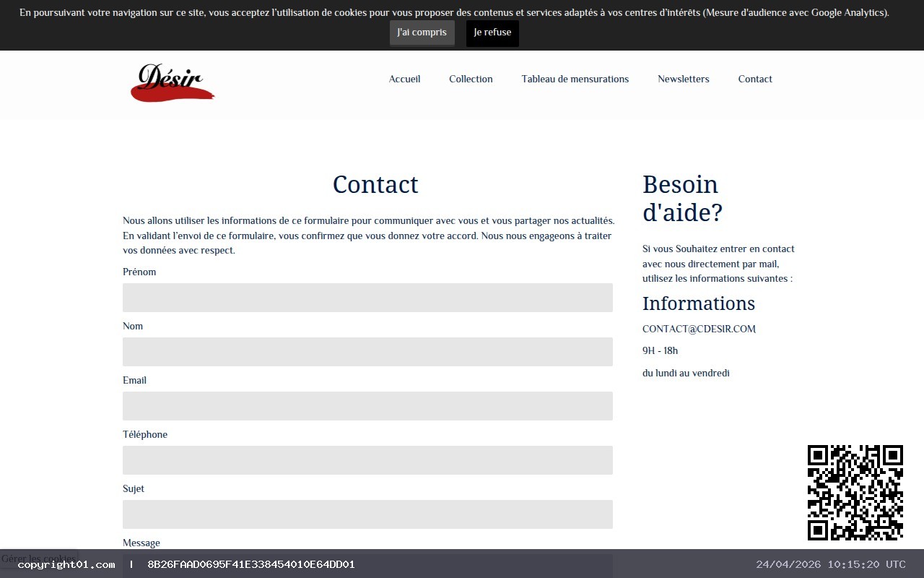924x578 pixels.
Task: Open "Gérer les cookies" at bottom left
Action: (39, 558)
